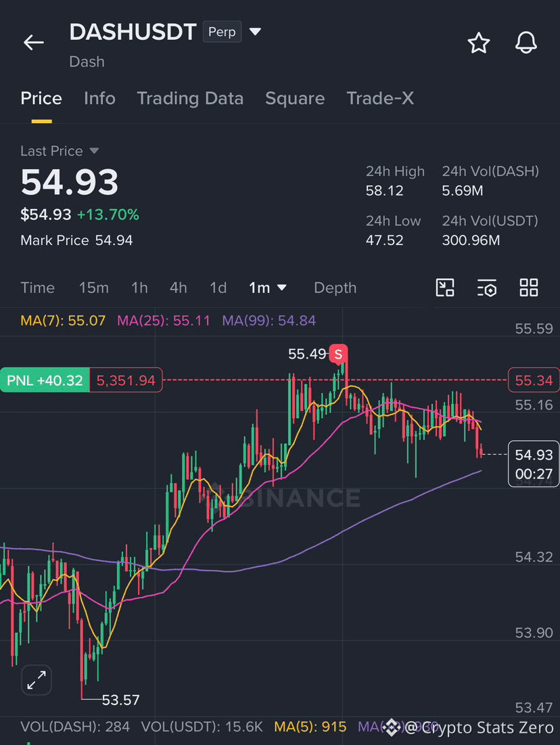Screen dimensions: 560x745
Task: Open price alerts with the bell icon
Action: pos(526,43)
